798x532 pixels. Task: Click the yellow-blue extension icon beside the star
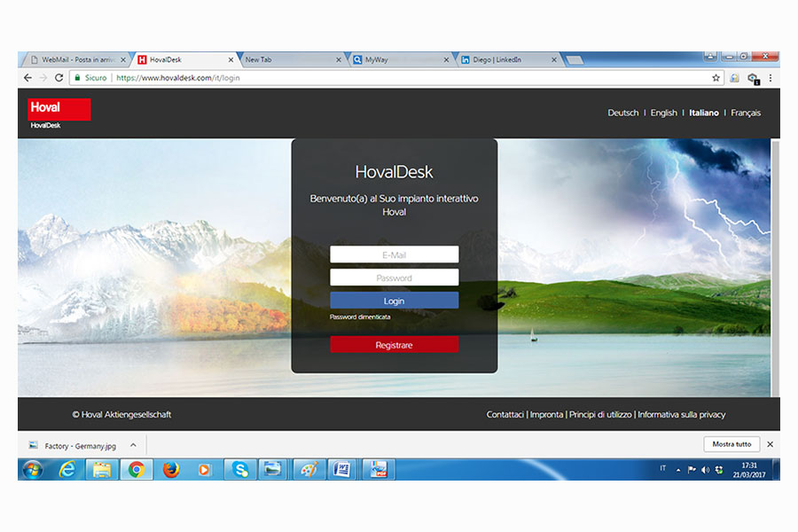[x=734, y=78]
